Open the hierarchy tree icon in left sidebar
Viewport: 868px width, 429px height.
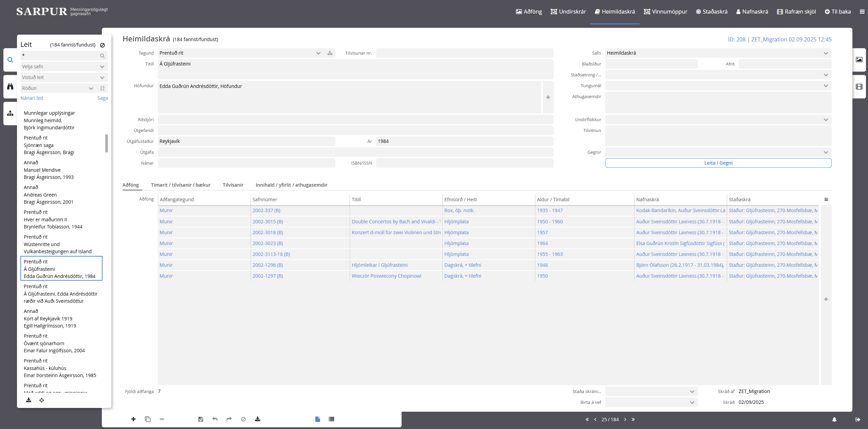point(10,113)
